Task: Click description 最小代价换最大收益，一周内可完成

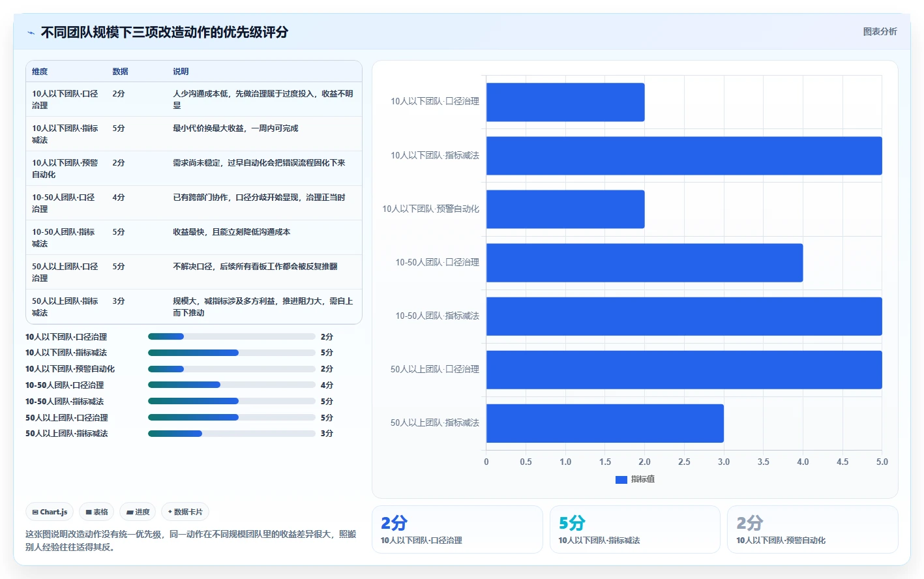Action: (x=235, y=128)
